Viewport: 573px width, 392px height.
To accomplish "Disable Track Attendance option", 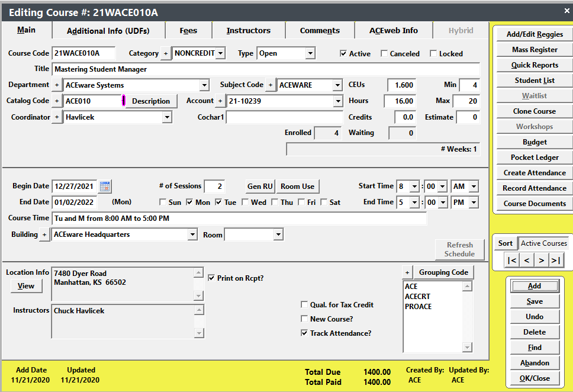I will coord(305,333).
